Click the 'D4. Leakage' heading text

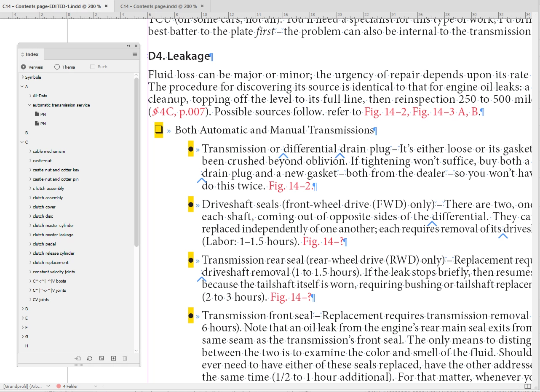(x=179, y=56)
